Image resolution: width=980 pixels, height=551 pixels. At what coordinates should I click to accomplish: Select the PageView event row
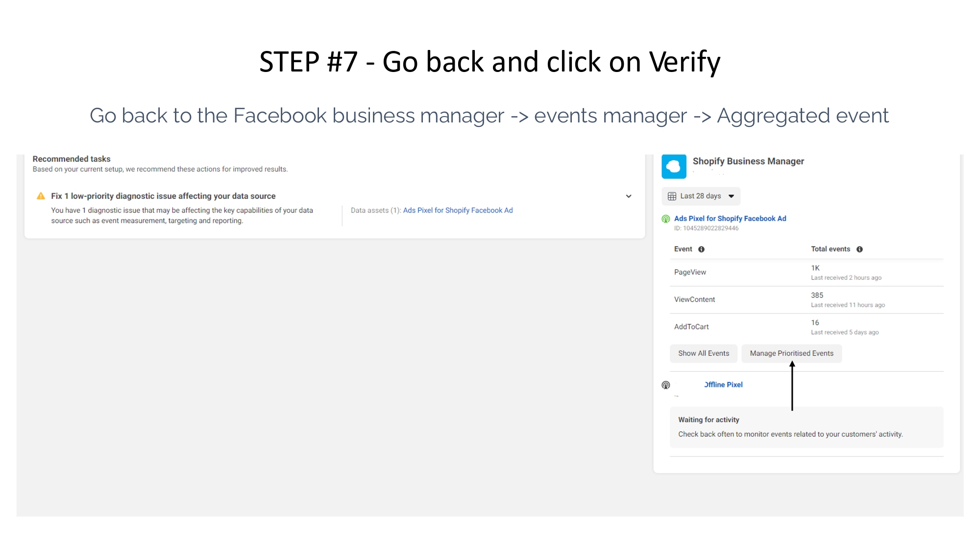[807, 272]
